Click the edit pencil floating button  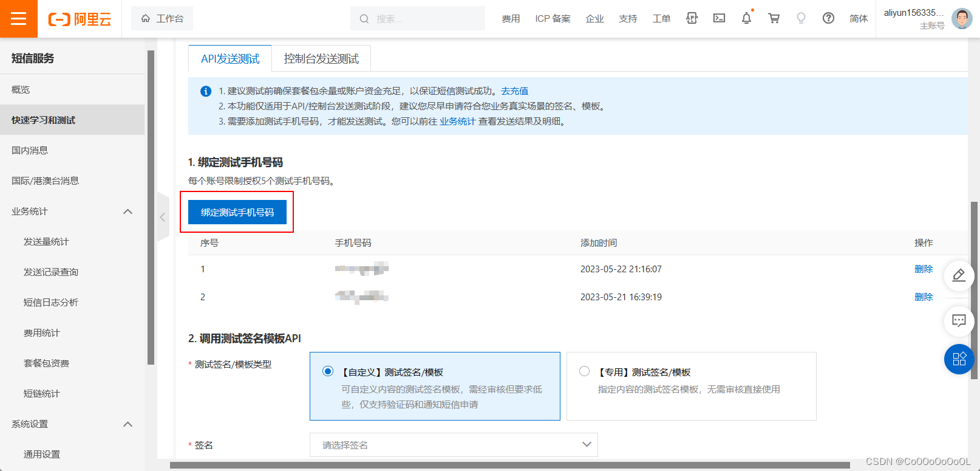pyautogui.click(x=959, y=275)
